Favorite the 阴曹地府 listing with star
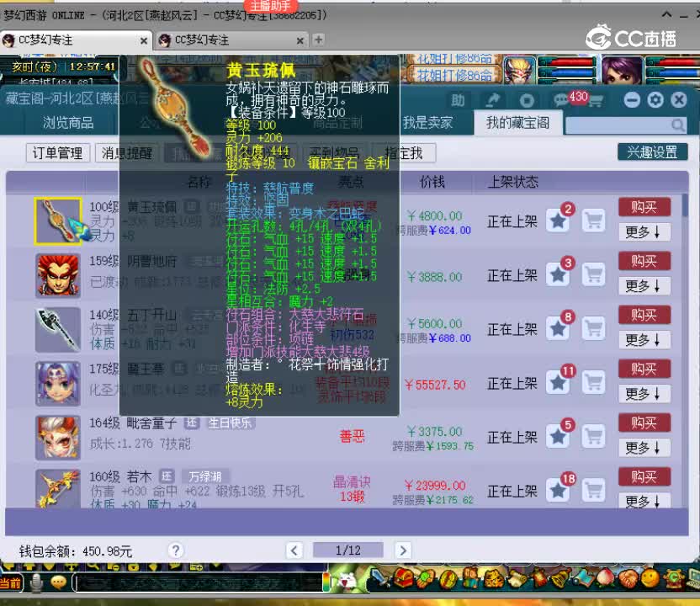 [558, 274]
